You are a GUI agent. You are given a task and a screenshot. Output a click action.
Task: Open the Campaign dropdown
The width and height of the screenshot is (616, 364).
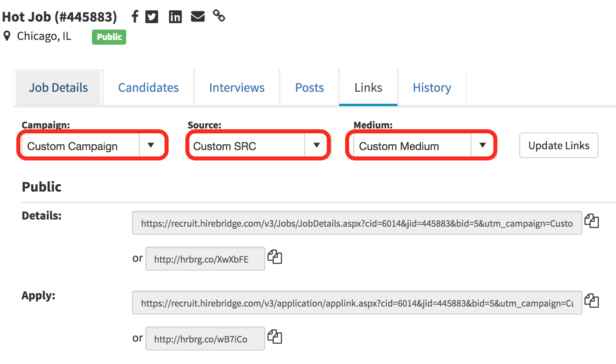coord(151,145)
